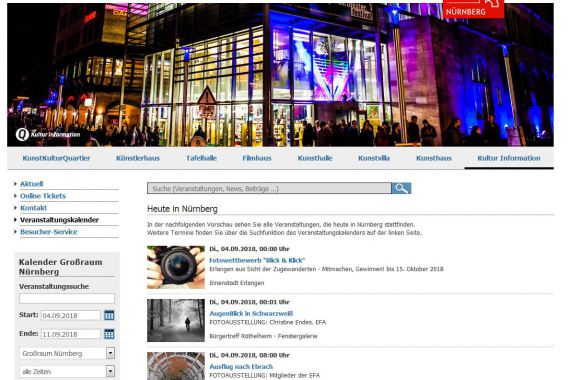
Task: Open Ausflug nach Ebrach event
Action: [241, 367]
